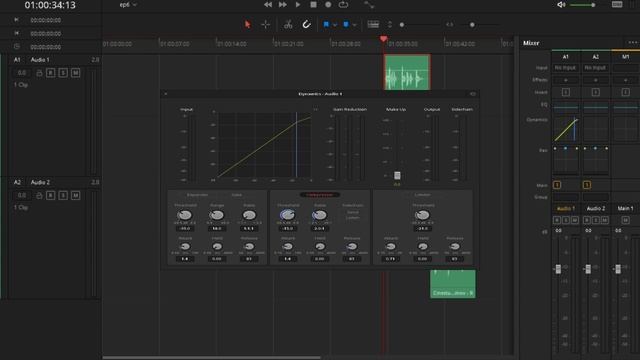Screen dimensions: 640x360
Task: Open the timeline name dropdown
Action: pos(128,5)
